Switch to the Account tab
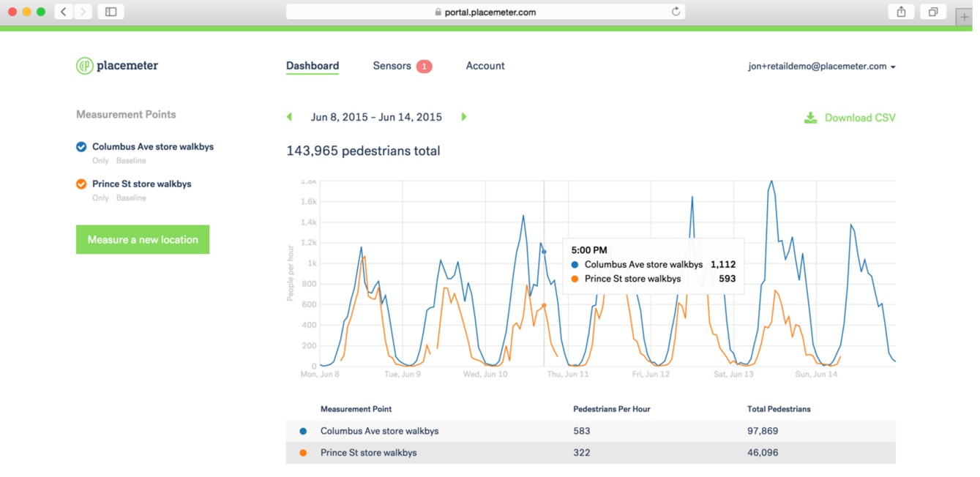 485,66
